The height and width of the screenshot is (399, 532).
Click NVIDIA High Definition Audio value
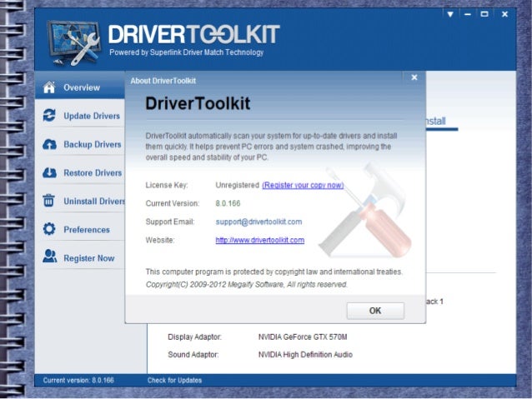[x=305, y=355]
